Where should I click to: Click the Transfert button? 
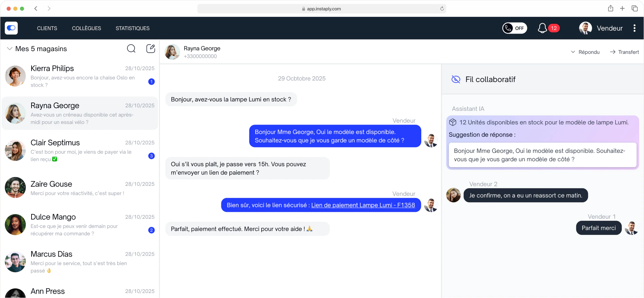(x=624, y=52)
